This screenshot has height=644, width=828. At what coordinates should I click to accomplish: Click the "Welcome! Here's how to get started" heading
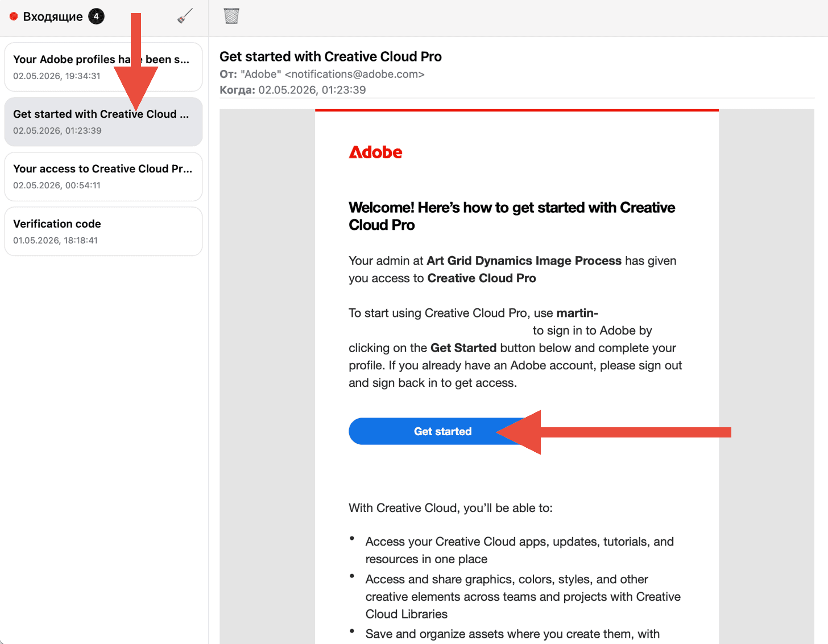click(x=512, y=216)
